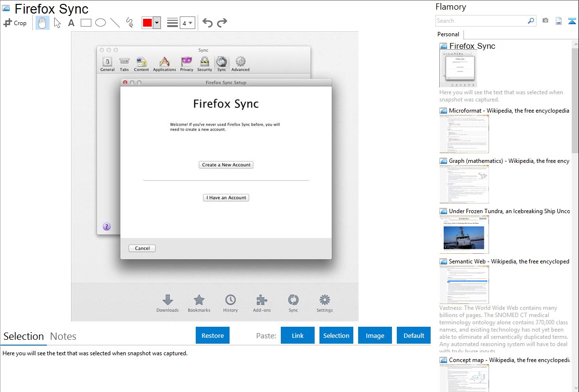The width and height of the screenshot is (579, 392).
Task: Open Firefox Sync snapshot thumbnail in sidebar
Action: (x=458, y=69)
